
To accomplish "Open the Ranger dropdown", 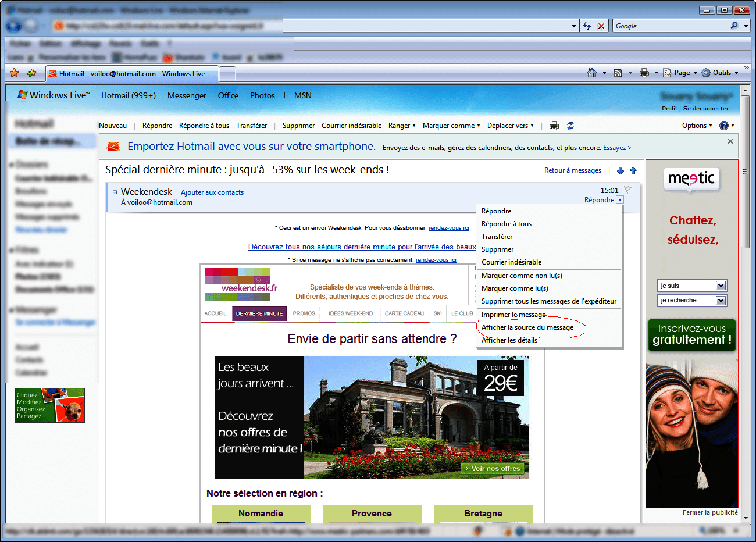I will pos(402,126).
